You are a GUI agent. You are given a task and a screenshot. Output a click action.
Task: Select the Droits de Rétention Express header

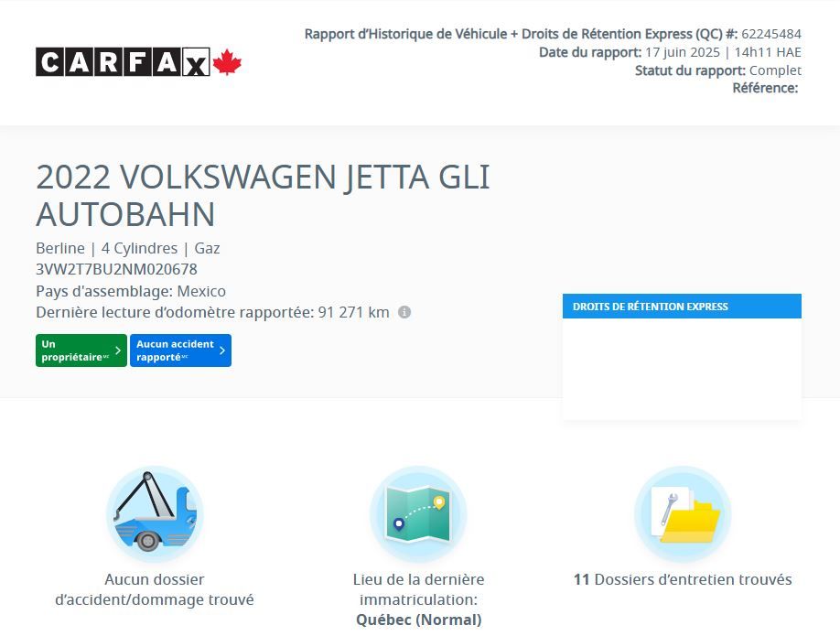pos(682,307)
